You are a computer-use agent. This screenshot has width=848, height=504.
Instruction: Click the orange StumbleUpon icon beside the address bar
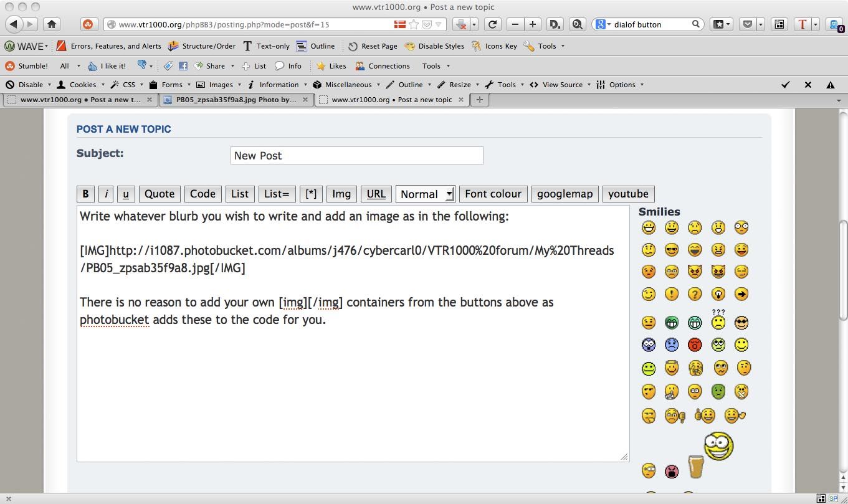click(88, 24)
